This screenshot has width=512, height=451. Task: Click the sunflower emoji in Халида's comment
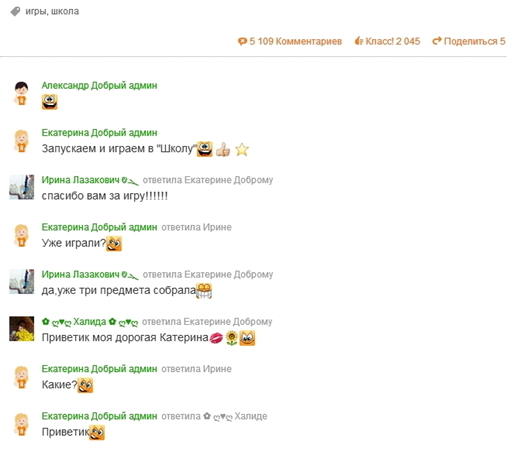pos(232,338)
